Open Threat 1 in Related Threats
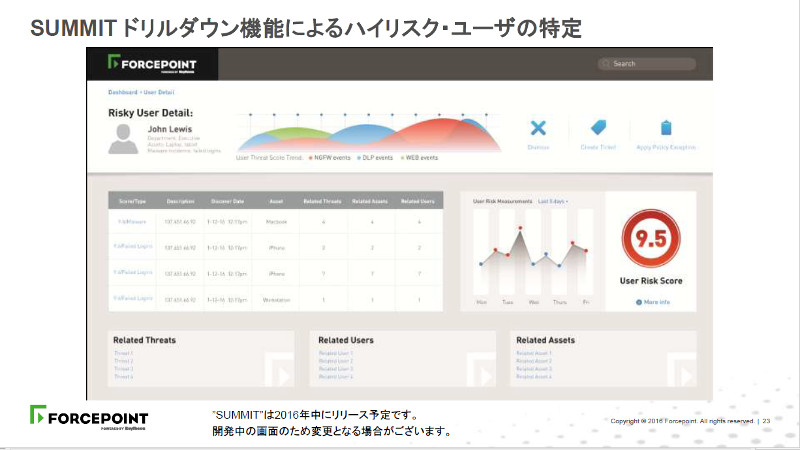The height and width of the screenshot is (450, 800). pos(123,353)
